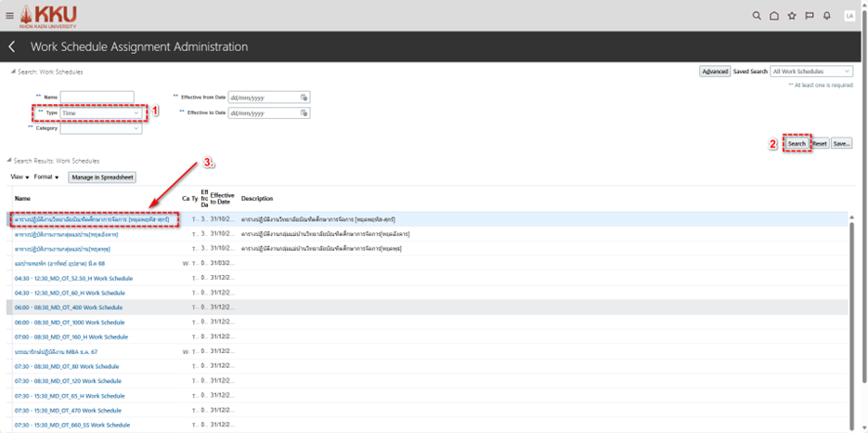Click the search magnifier icon in header
Viewport: 868px width, 433px height.
[757, 16]
